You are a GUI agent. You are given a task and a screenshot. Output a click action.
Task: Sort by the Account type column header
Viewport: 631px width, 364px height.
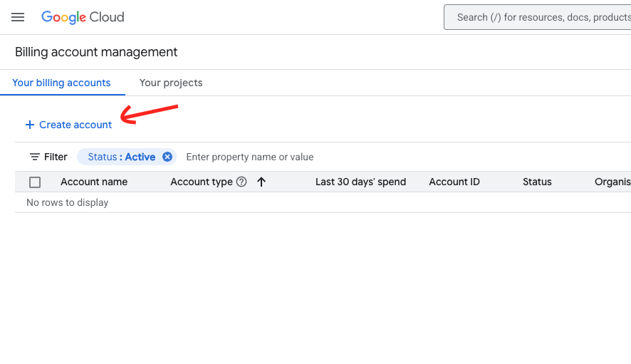click(202, 182)
